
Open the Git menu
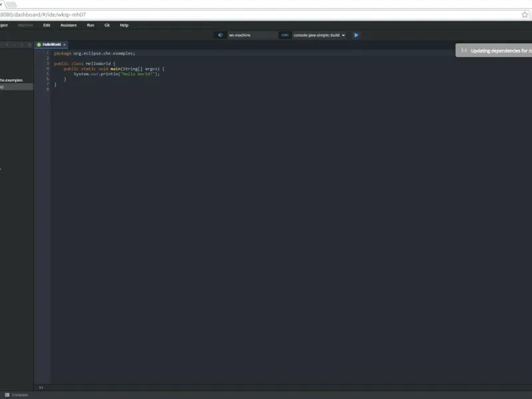pos(107,25)
